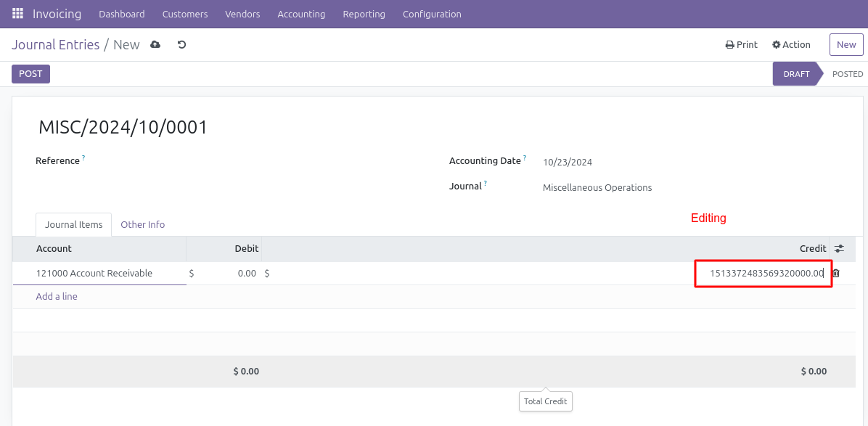Click the discard changes undo icon

(182, 45)
